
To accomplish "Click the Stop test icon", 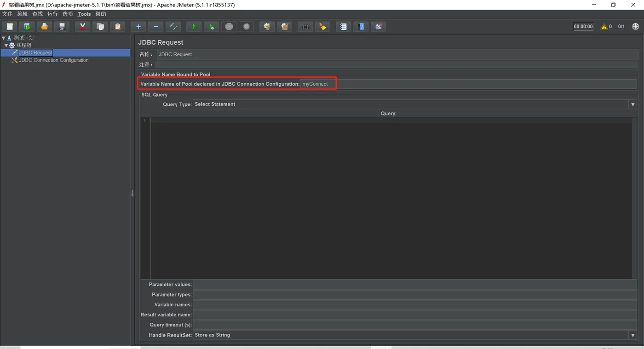I will point(229,27).
